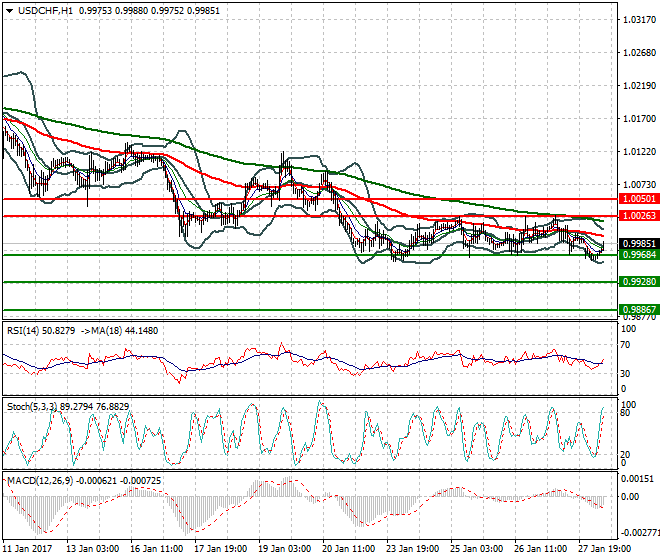Click the 1.01700 price scale value
The width and height of the screenshot is (660, 560).
pos(639,119)
